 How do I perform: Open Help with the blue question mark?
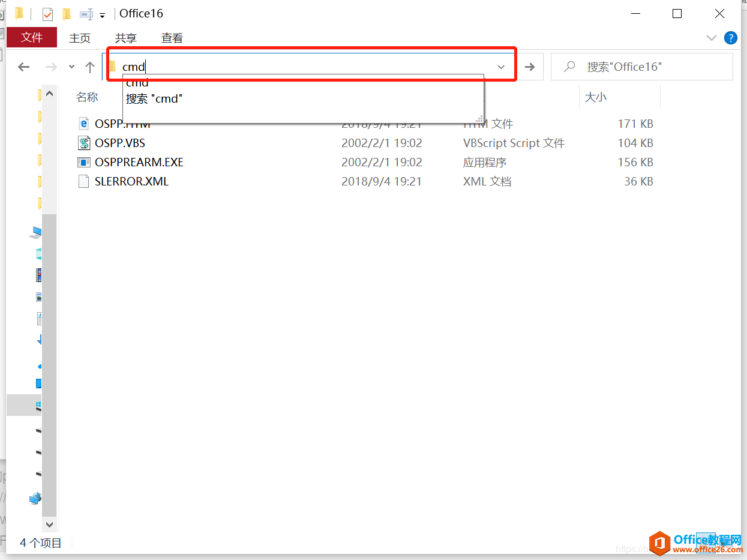click(x=730, y=38)
